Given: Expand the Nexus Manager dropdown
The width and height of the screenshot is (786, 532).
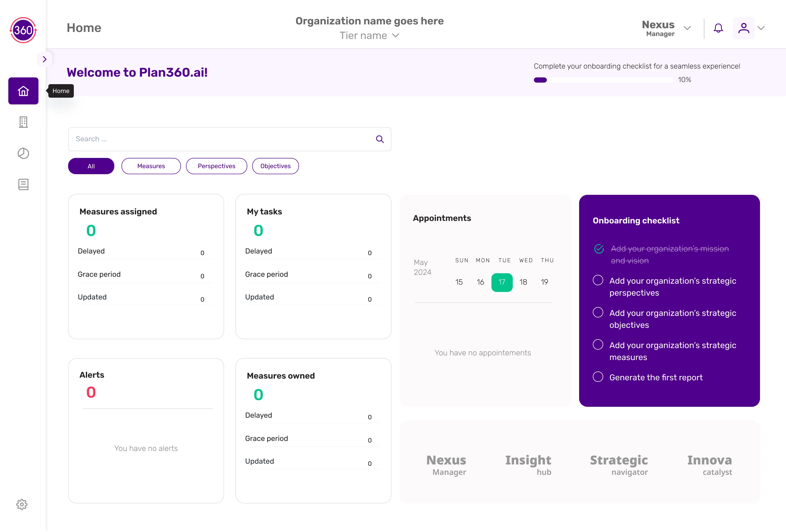Looking at the screenshot, I should tap(687, 28).
